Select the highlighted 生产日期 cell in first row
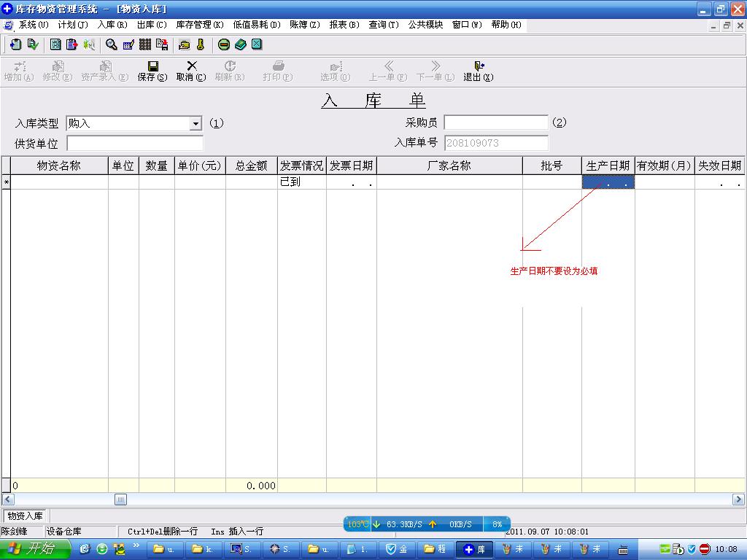This screenshot has height=560, width=747. click(608, 182)
